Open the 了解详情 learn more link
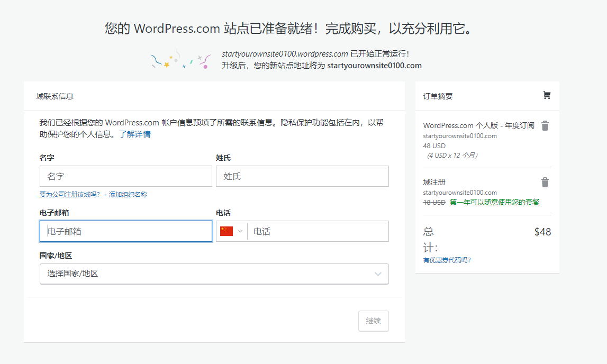 [x=135, y=134]
